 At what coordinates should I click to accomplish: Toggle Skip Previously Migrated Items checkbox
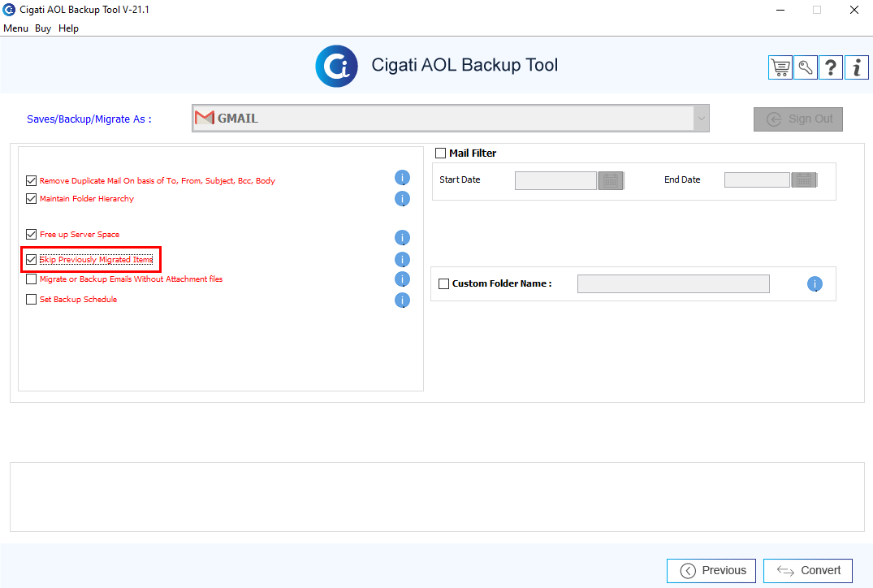point(31,259)
